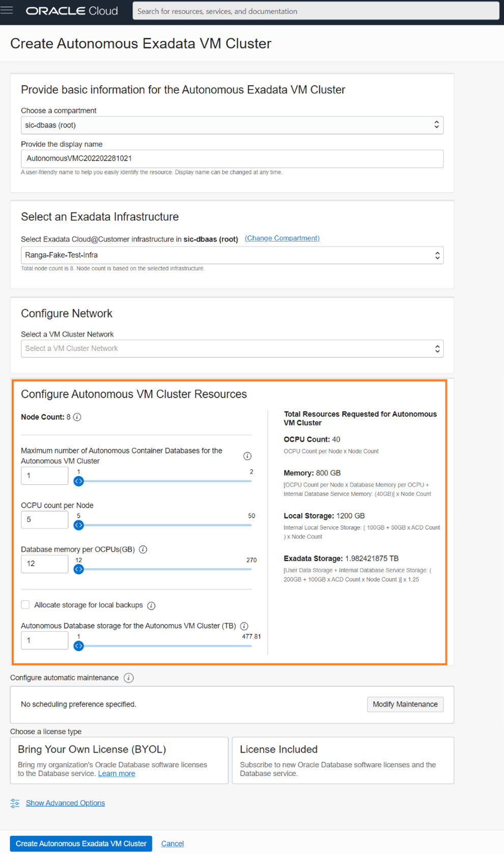Enable Allocate storage for local backups

point(25,605)
